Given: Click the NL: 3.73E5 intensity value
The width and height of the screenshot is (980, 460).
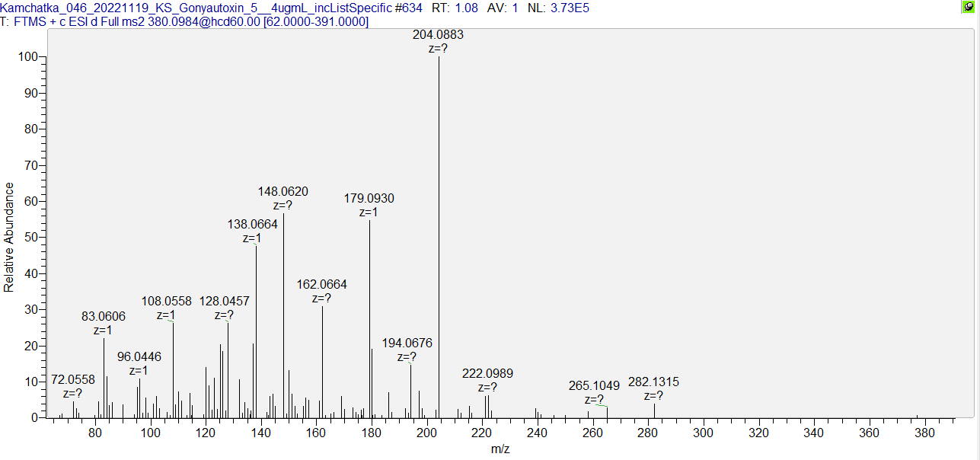Looking at the screenshot, I should (558, 8).
